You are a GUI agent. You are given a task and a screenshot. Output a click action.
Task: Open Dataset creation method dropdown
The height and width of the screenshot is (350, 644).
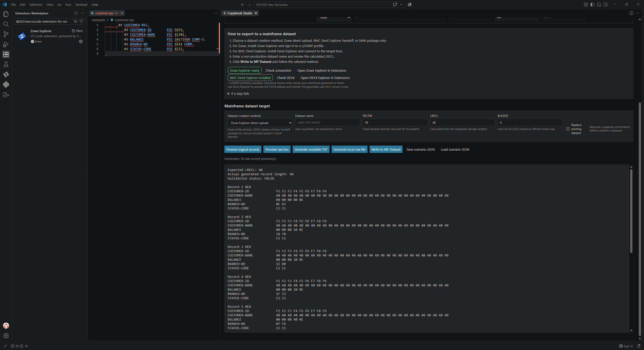(x=260, y=123)
